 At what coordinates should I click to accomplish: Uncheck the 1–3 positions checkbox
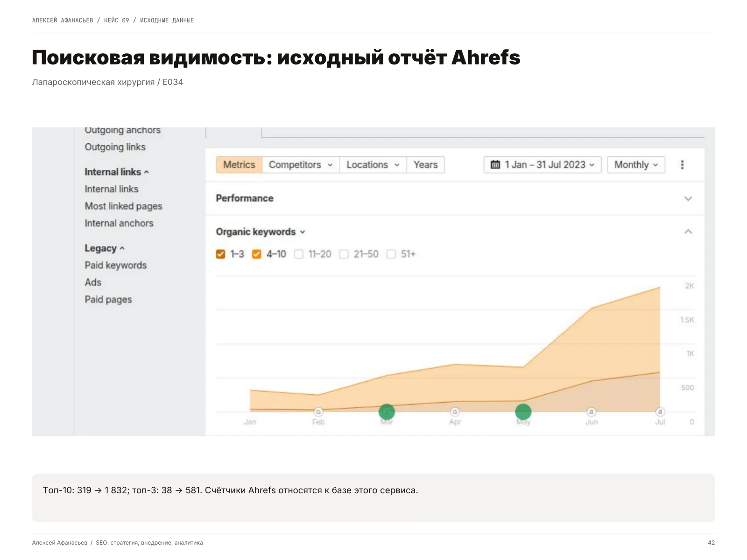pos(220,254)
